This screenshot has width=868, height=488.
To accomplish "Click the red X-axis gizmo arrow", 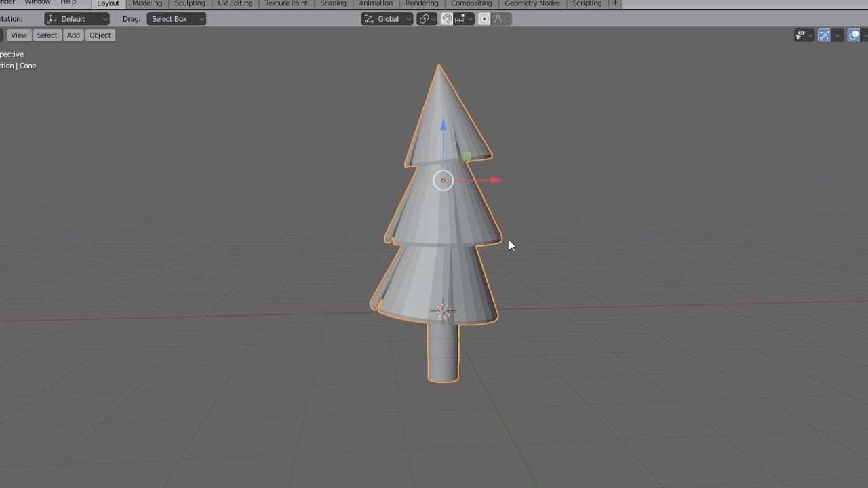I will pyautogui.click(x=496, y=180).
